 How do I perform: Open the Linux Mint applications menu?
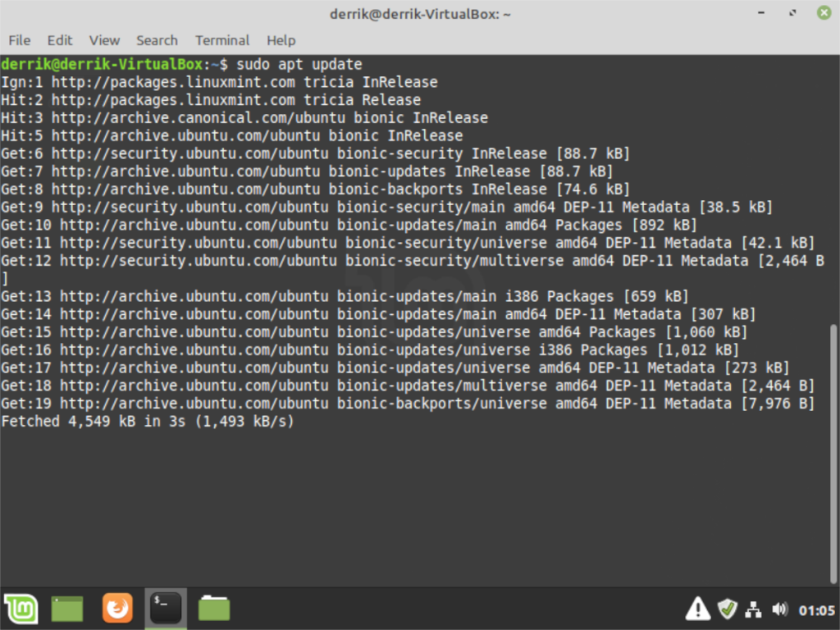tap(21, 609)
